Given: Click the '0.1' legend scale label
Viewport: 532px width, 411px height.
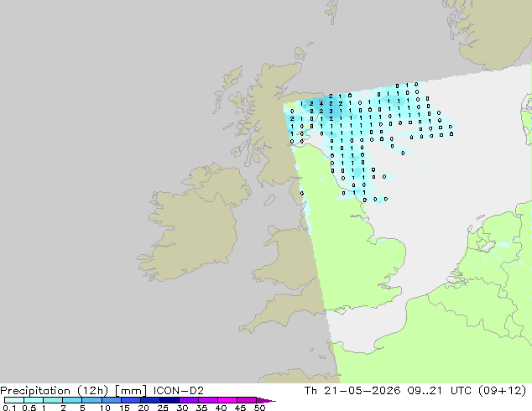Looking at the screenshot, I should (x=9, y=408).
